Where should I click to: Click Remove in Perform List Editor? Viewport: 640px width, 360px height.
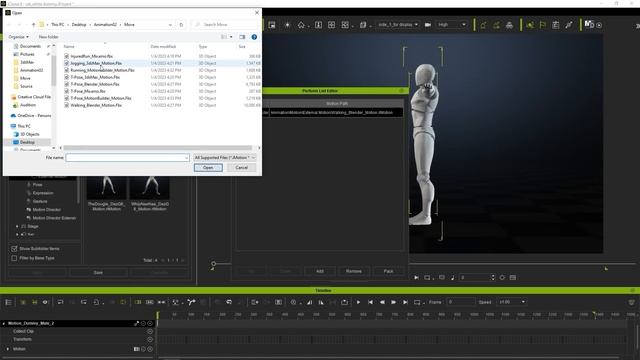pyautogui.click(x=353, y=271)
